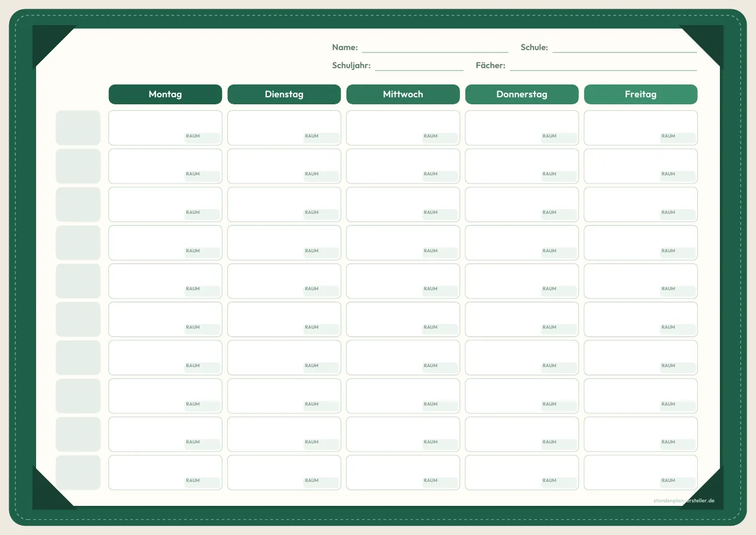Click the first lesson cell under Montag
The image size is (756, 535).
[165, 128]
